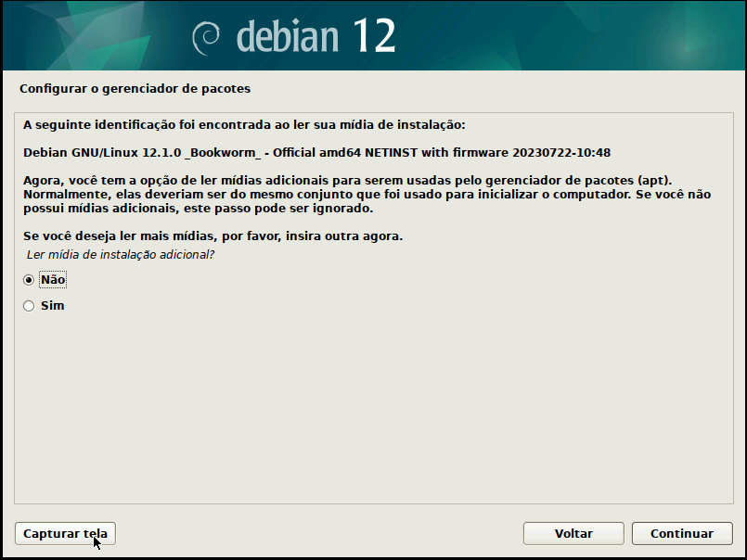The height and width of the screenshot is (560, 747).
Task: Click the focused "Não" option label
Action: click(x=53, y=279)
